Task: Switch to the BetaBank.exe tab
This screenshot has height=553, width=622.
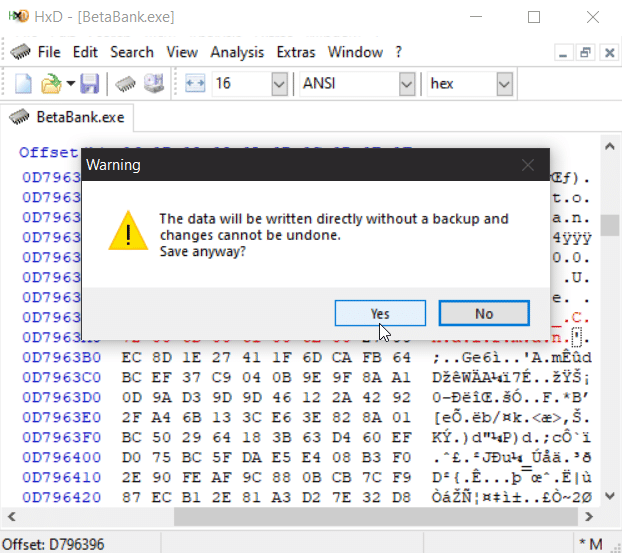Action: pos(68,117)
